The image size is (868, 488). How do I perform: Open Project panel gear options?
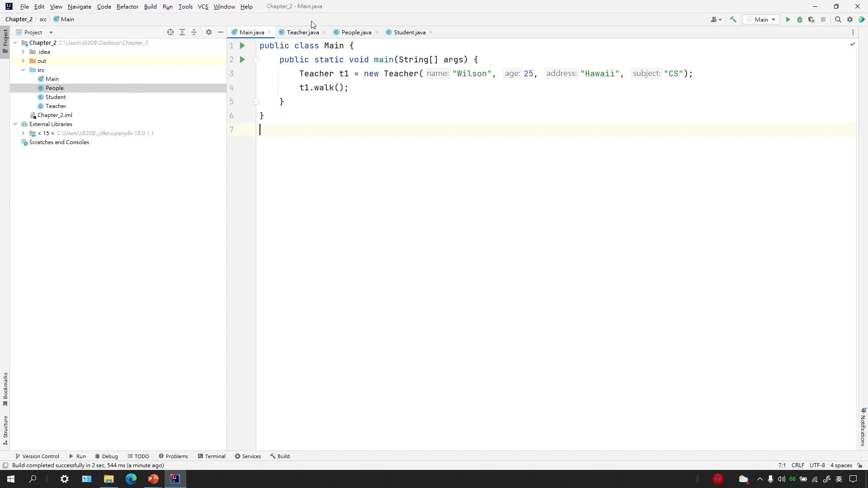click(209, 32)
